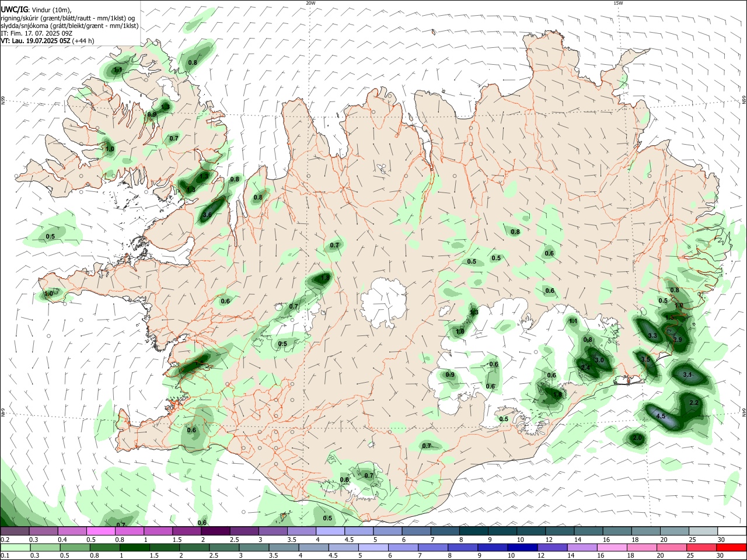Viewport: 747px width, 560px height.
Task: Click the '15W' longitude label
Action: pos(618,3)
